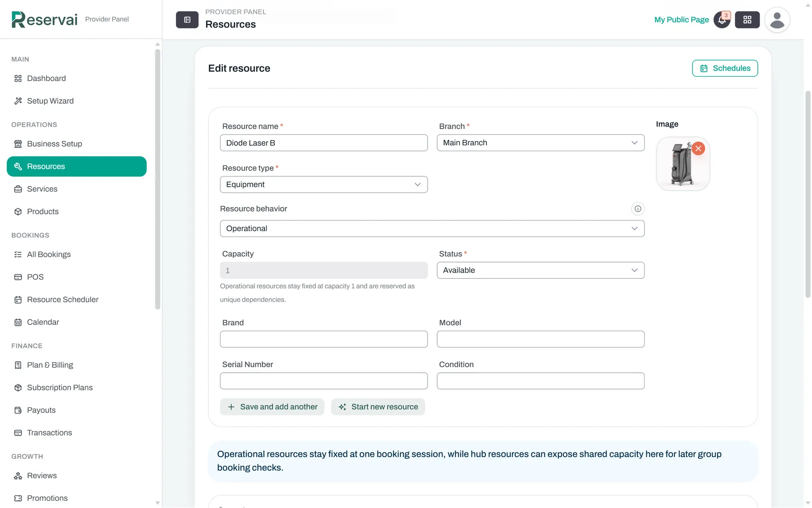Open the Branch dropdown

point(540,143)
